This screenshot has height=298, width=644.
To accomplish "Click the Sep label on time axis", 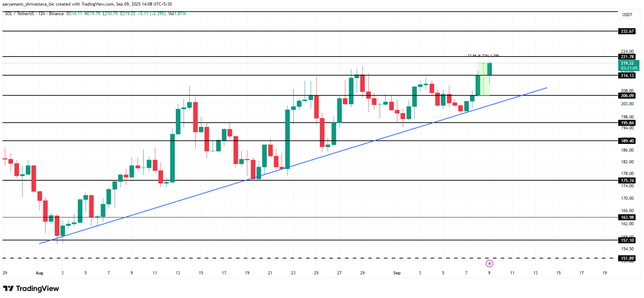I will (397, 273).
